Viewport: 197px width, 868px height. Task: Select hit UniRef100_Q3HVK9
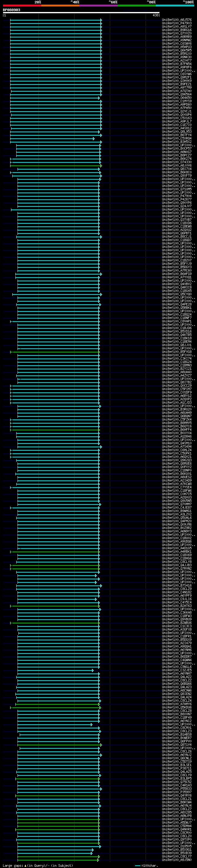tap(177, 81)
